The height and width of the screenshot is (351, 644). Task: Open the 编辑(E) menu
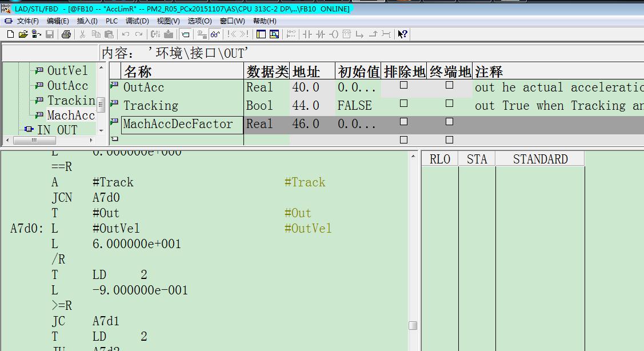(58, 21)
